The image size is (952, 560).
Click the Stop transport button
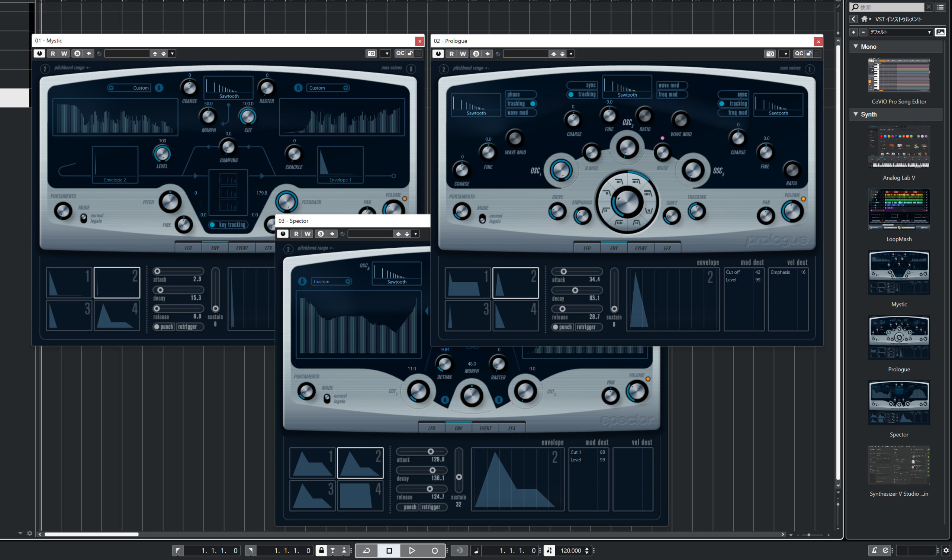[389, 551]
